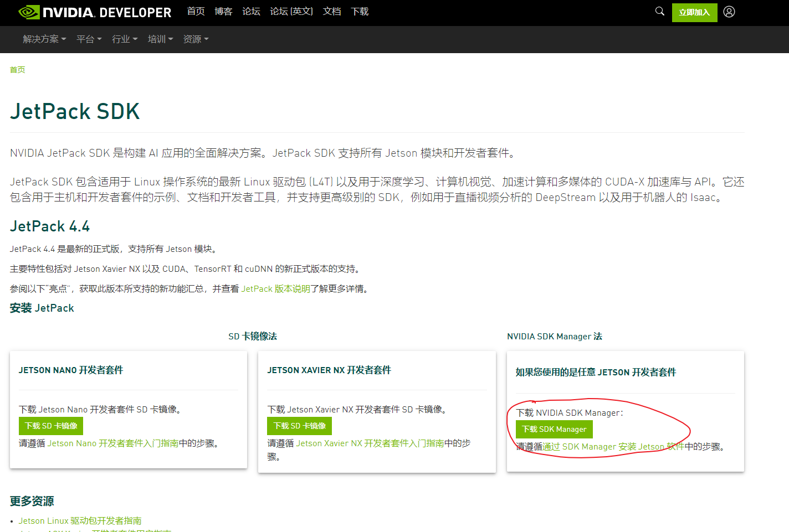Click the 首页 breadcrumb link
This screenshot has height=532, width=789.
click(x=17, y=70)
